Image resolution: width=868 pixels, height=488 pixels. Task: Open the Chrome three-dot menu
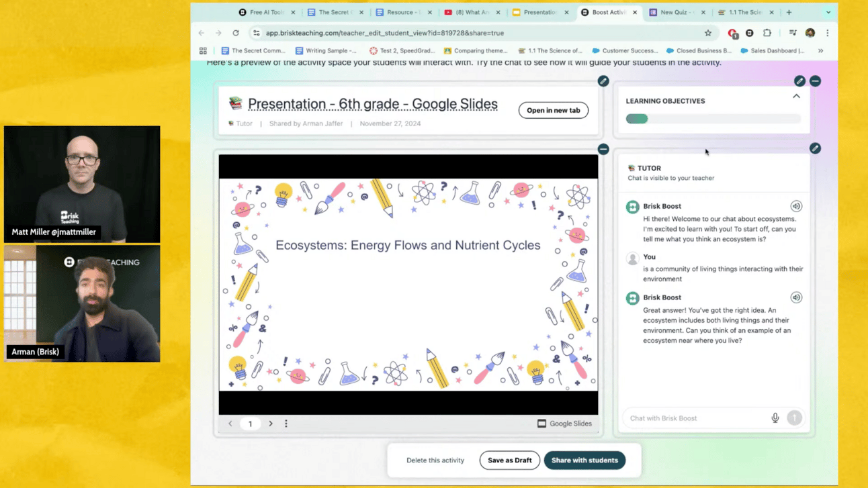tap(828, 33)
